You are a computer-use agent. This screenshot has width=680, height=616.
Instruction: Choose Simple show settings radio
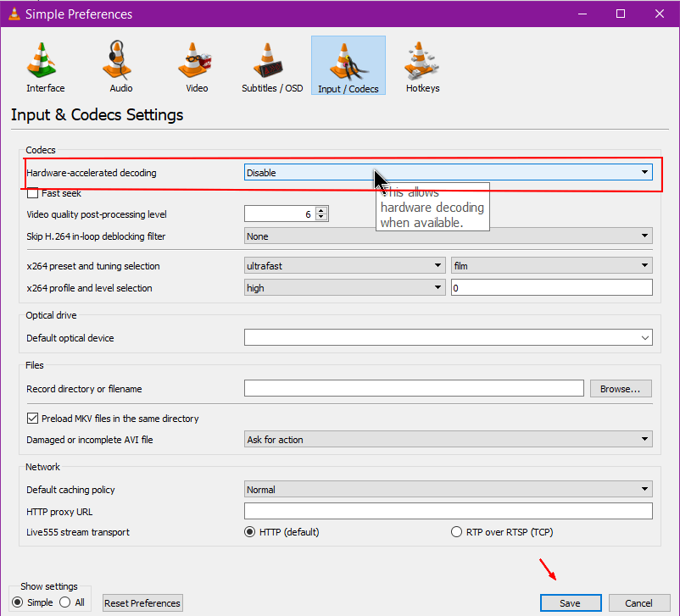click(17, 602)
